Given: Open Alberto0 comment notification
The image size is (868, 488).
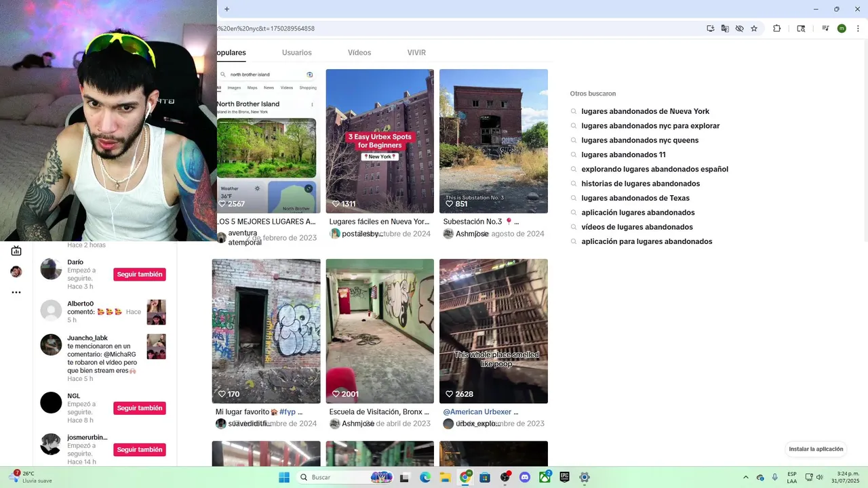Looking at the screenshot, I should 103,312.
